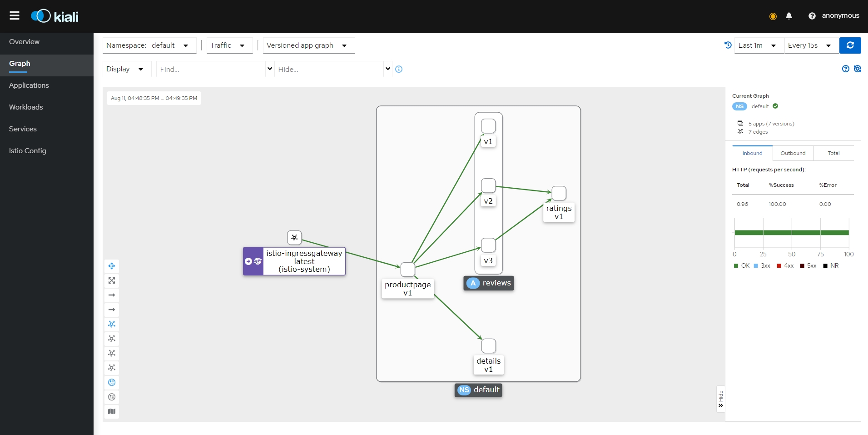Click the graph reset gear icon
Viewport: 868px width, 435px height.
tap(858, 69)
